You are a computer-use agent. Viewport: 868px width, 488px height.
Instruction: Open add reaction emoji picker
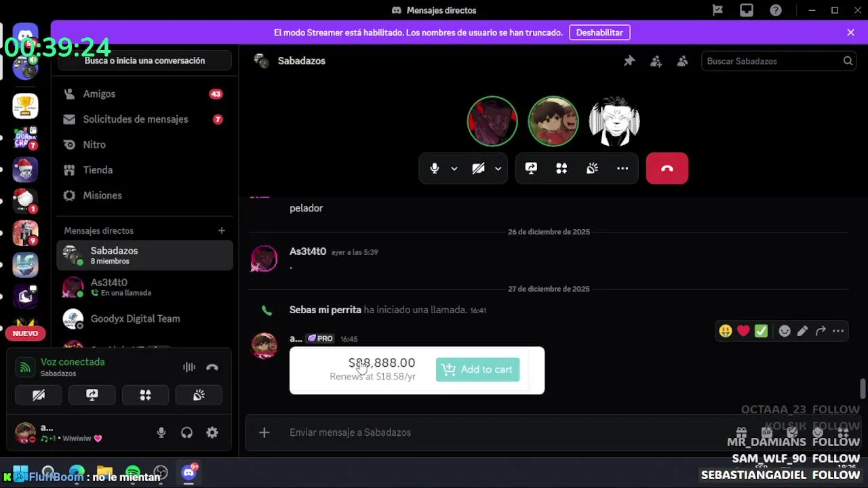[785, 331]
